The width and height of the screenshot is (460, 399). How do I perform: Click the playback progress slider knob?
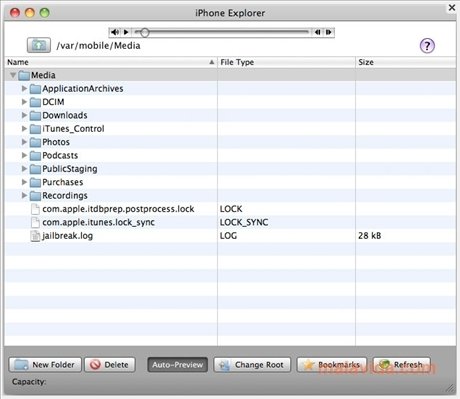[145, 32]
